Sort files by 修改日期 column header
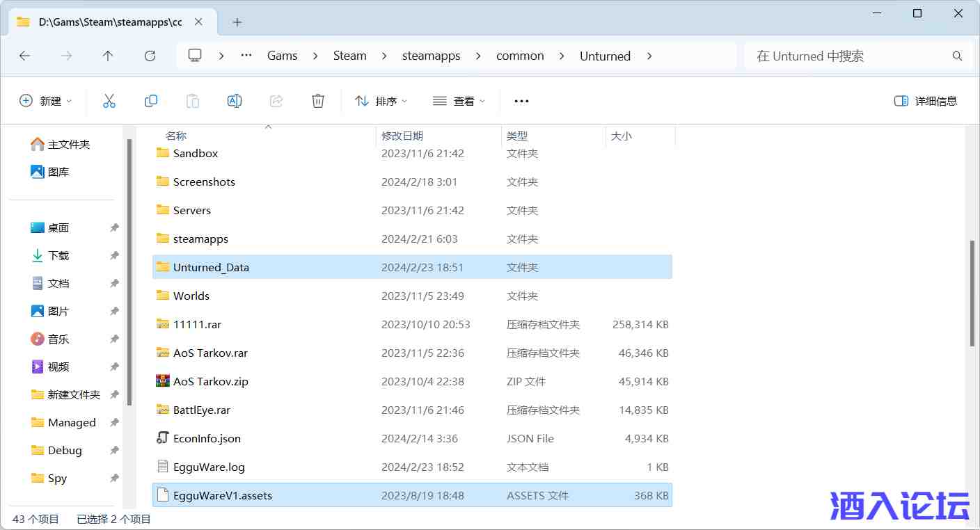The height and width of the screenshot is (530, 980). click(x=402, y=136)
